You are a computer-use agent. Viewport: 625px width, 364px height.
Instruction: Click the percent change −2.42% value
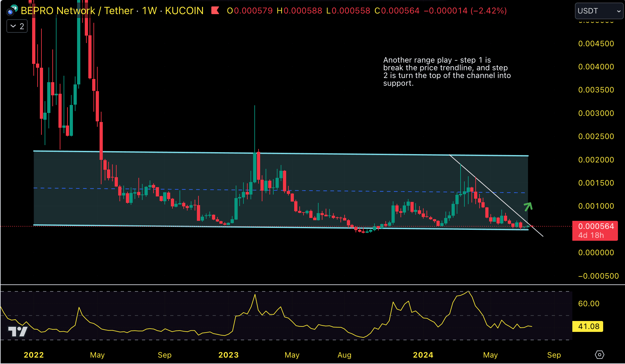coord(489,11)
